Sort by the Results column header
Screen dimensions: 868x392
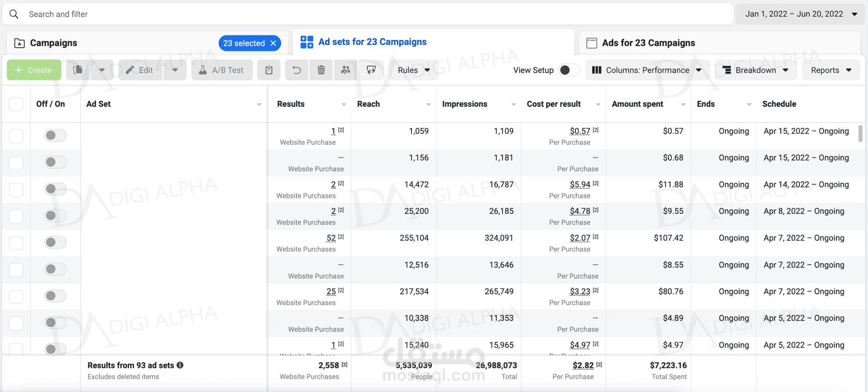coord(291,104)
